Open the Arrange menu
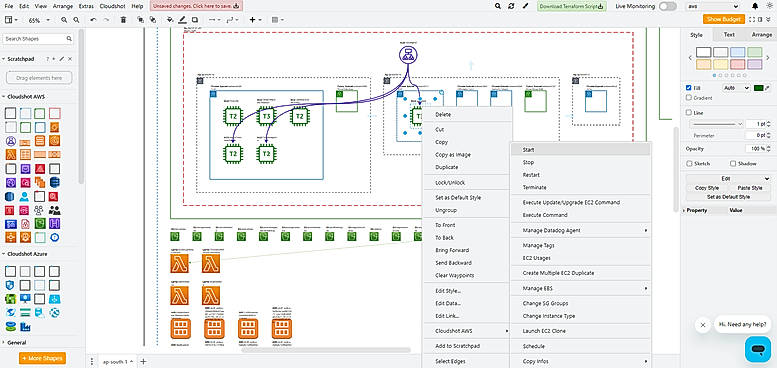This screenshot has height=368, width=777. tap(62, 6)
